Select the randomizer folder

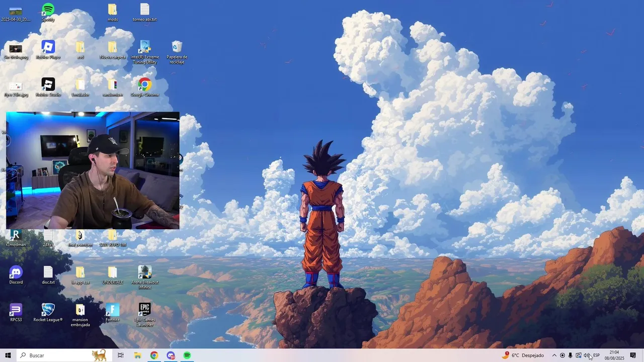pyautogui.click(x=112, y=88)
